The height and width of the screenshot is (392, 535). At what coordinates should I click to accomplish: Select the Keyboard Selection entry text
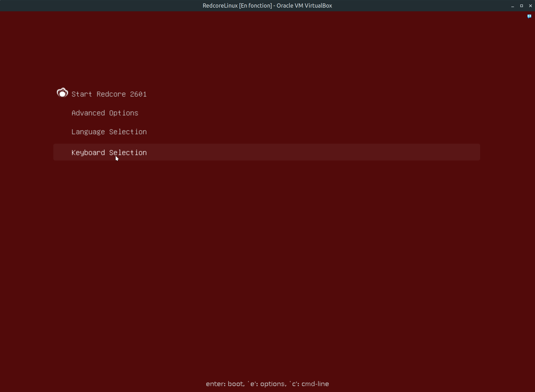point(109,152)
